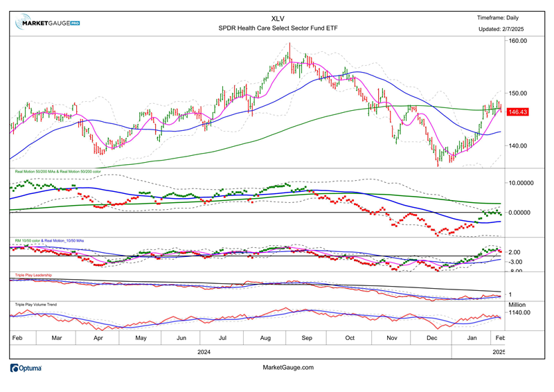Click the 140.00 price axis label

pyautogui.click(x=518, y=146)
